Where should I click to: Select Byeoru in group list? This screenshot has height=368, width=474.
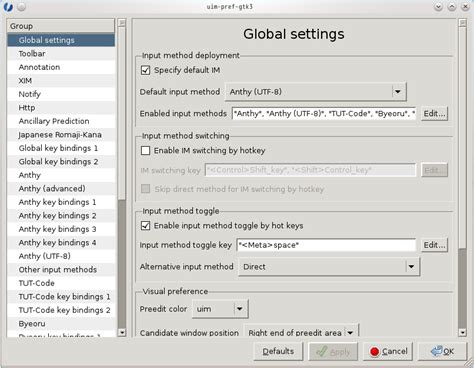(61, 324)
